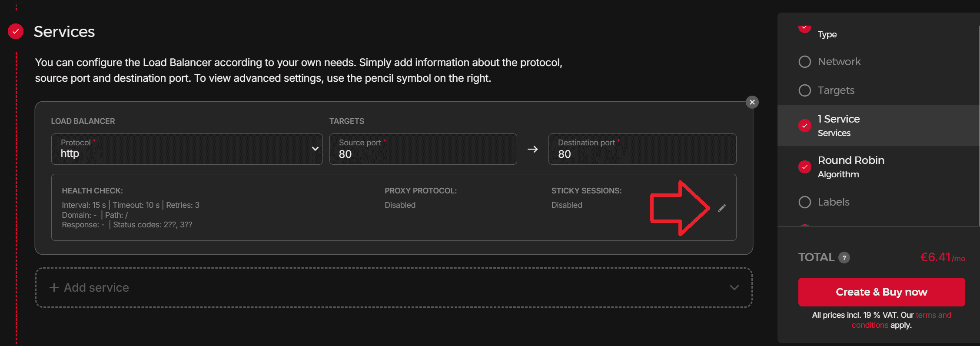Click the arrow between source and destination ports

pos(532,149)
